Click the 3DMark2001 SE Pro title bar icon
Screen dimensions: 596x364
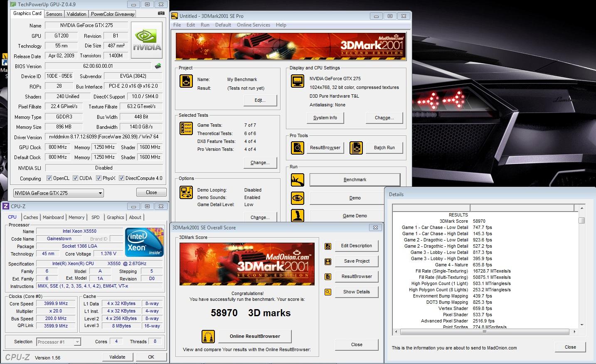pos(175,16)
